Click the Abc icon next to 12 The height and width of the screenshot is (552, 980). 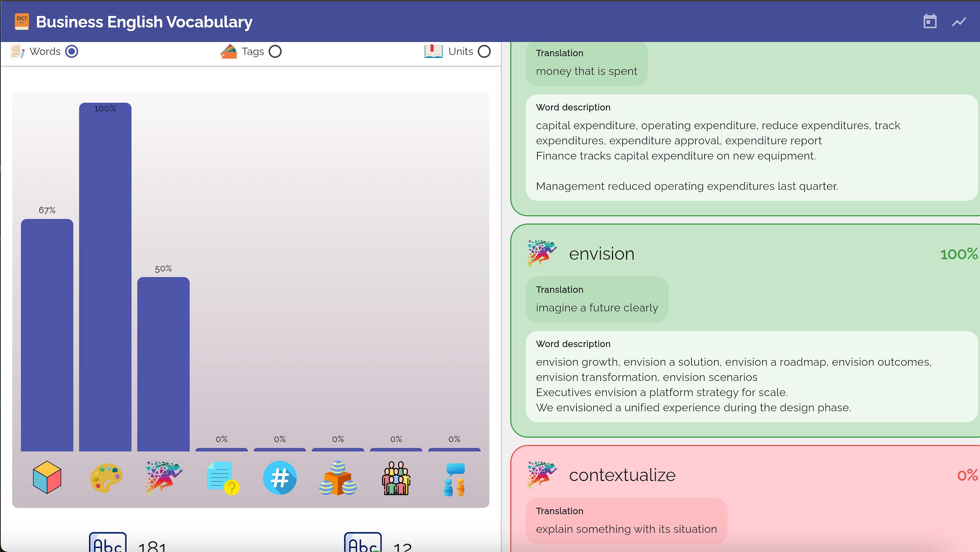point(363,542)
